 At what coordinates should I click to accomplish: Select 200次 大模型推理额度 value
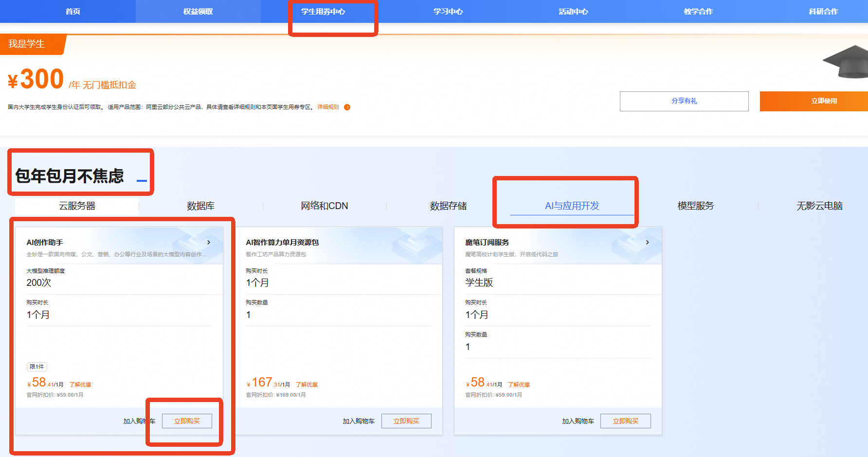pos(39,282)
